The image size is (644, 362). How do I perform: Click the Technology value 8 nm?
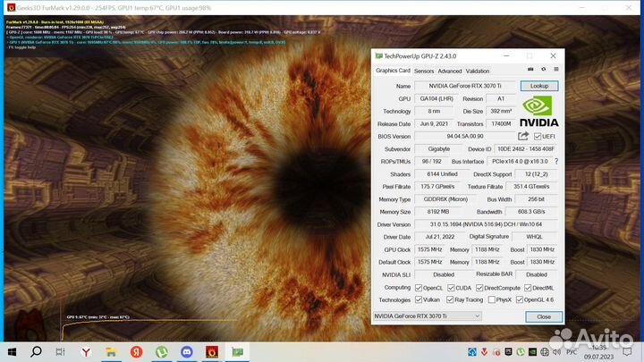point(434,111)
